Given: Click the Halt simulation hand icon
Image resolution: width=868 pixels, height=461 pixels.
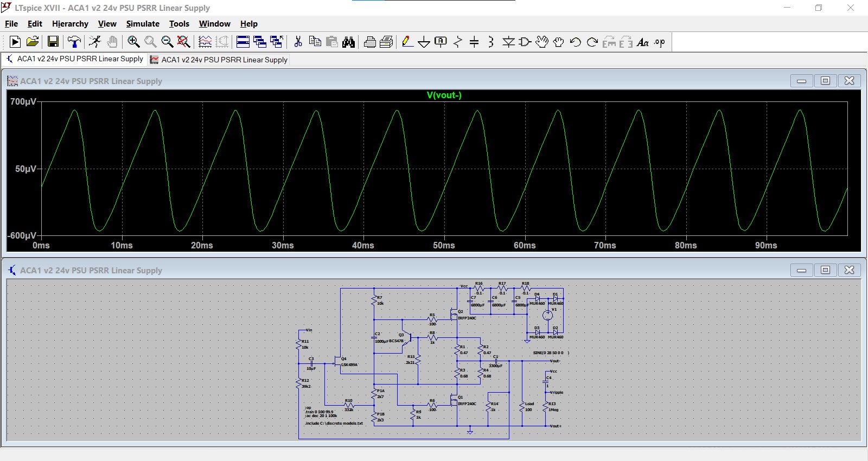Looking at the screenshot, I should point(112,42).
